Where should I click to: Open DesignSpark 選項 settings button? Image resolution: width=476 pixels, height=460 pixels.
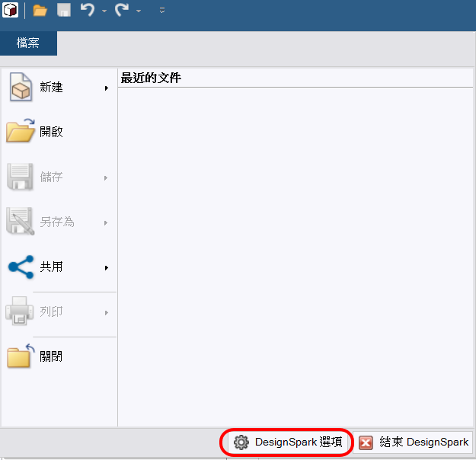(x=287, y=442)
